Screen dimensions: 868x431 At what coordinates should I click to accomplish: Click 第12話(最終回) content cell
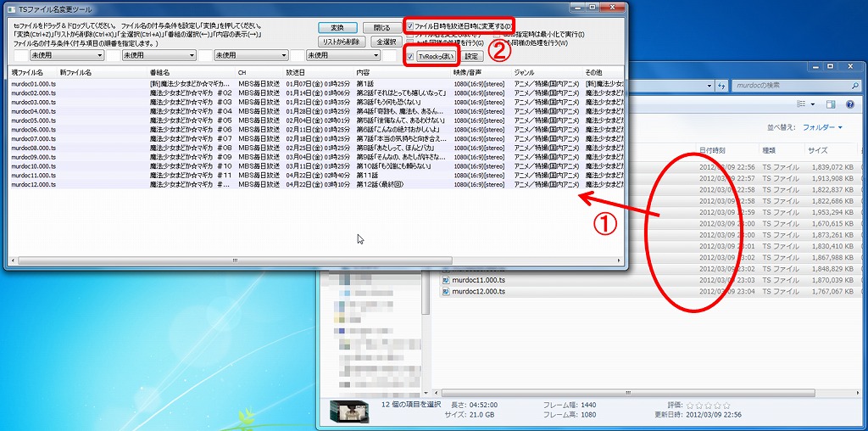(379, 184)
